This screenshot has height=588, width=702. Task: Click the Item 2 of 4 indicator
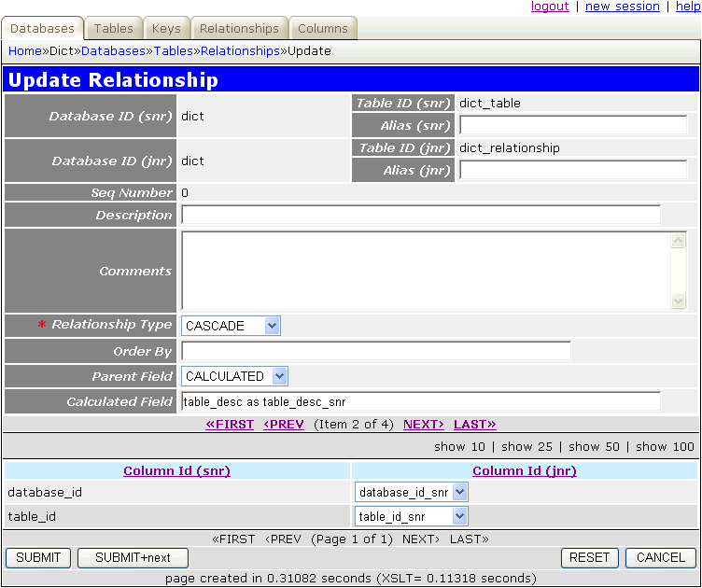coord(354,425)
